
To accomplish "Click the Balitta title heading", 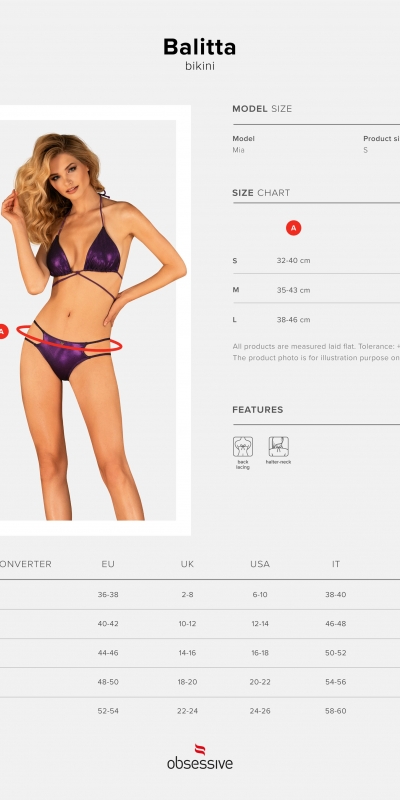I will tap(199, 47).
